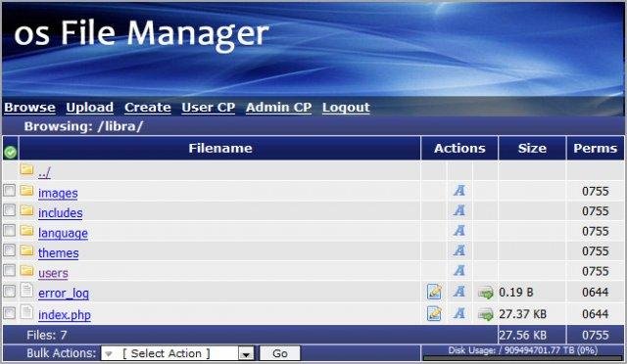Open the Create menu item
This screenshot has width=627, height=364.
click(x=148, y=107)
